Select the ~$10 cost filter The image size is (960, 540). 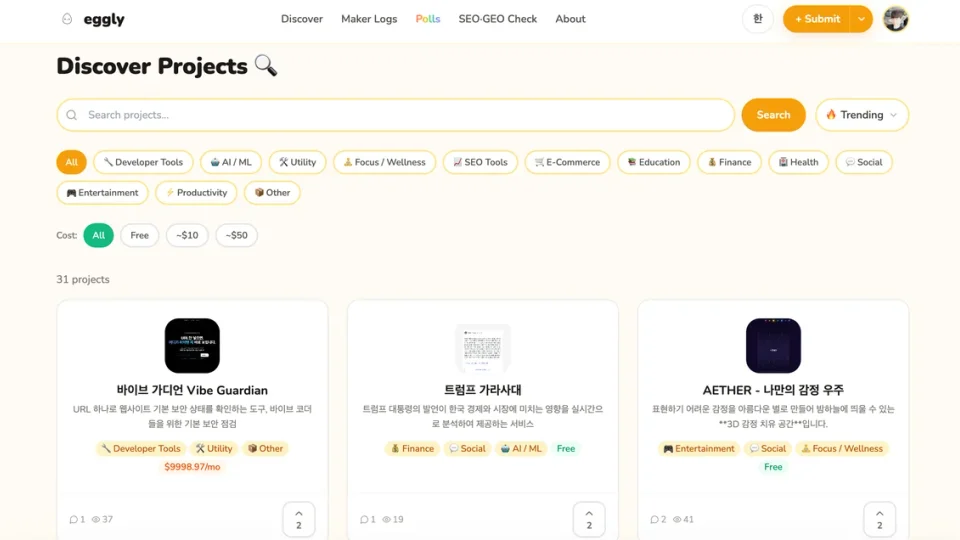coord(188,236)
